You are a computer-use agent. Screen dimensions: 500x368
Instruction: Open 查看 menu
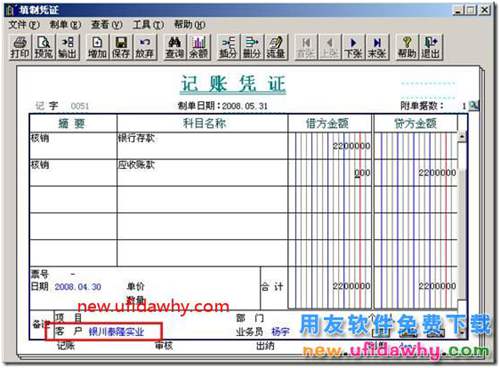tap(107, 25)
